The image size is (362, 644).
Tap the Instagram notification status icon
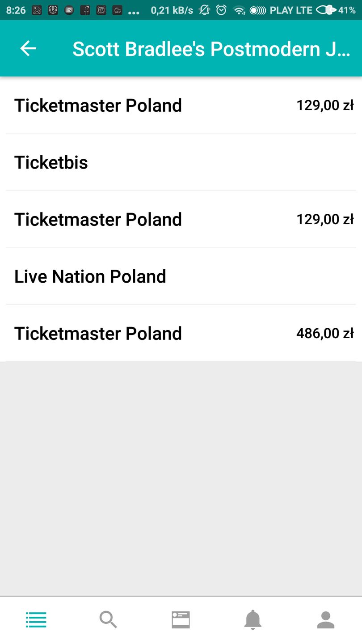point(101,10)
